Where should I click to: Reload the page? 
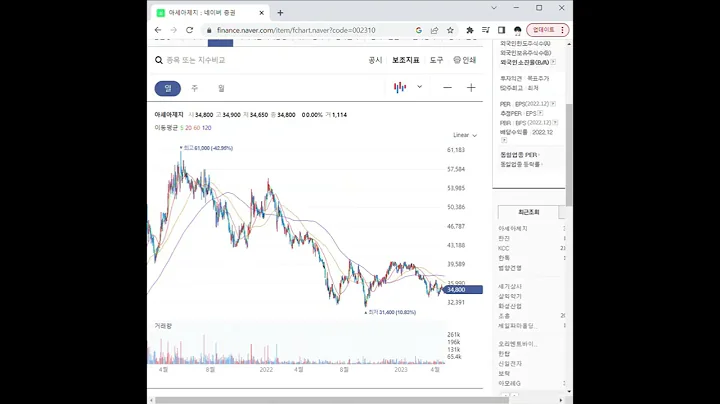(x=189, y=30)
